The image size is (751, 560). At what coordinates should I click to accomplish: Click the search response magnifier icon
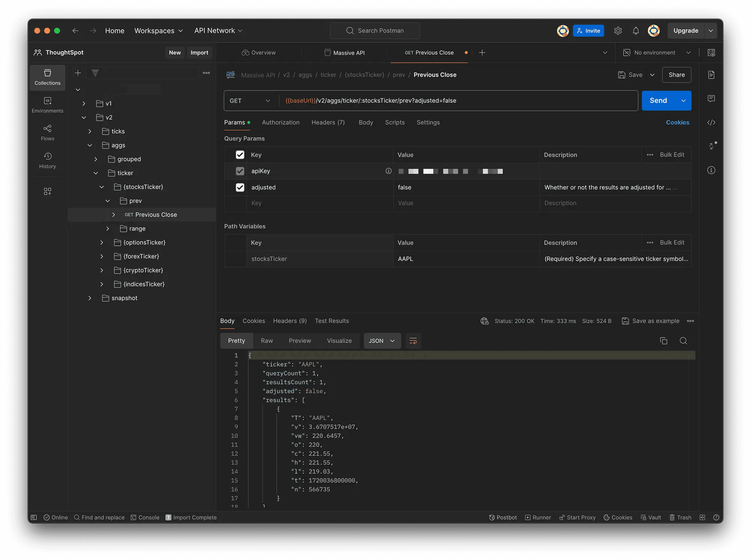tap(683, 341)
